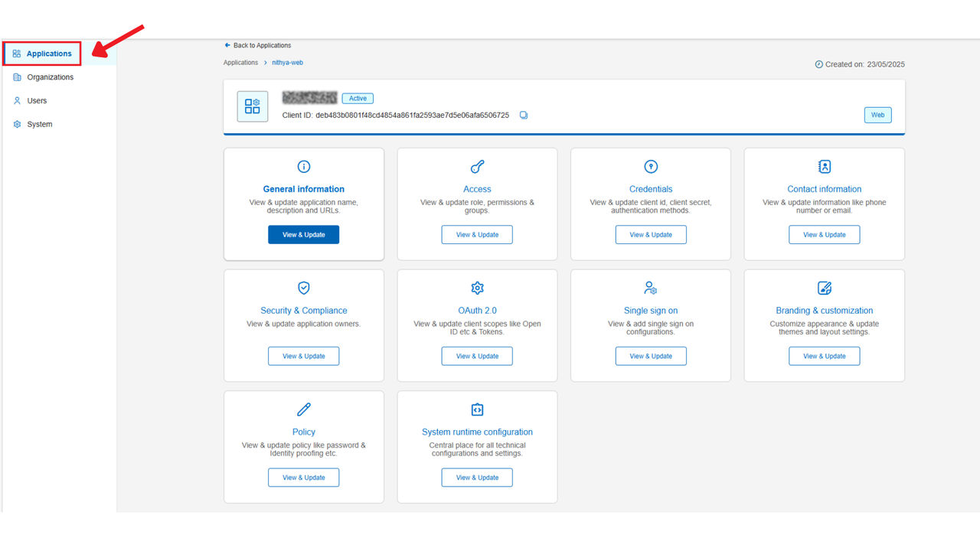Click the Branding & customization paint icon
The width and height of the screenshot is (980, 551).
tap(825, 288)
